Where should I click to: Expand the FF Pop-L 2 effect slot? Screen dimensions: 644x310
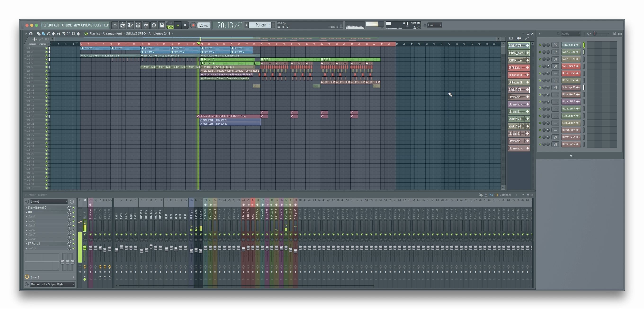[x=26, y=244]
